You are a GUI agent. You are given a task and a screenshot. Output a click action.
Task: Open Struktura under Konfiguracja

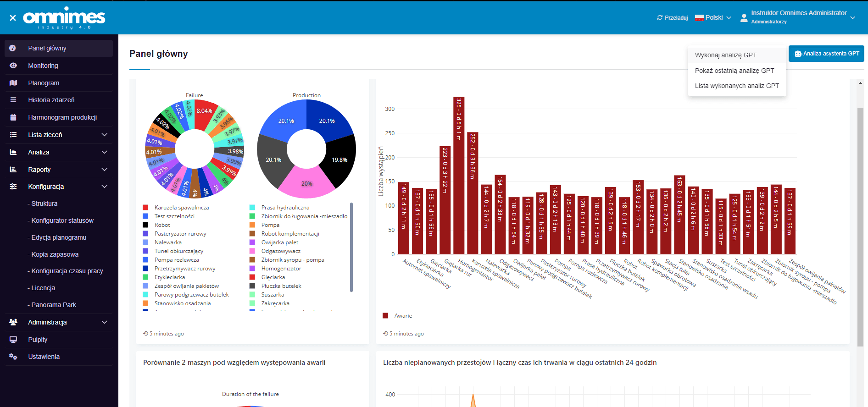tap(45, 203)
